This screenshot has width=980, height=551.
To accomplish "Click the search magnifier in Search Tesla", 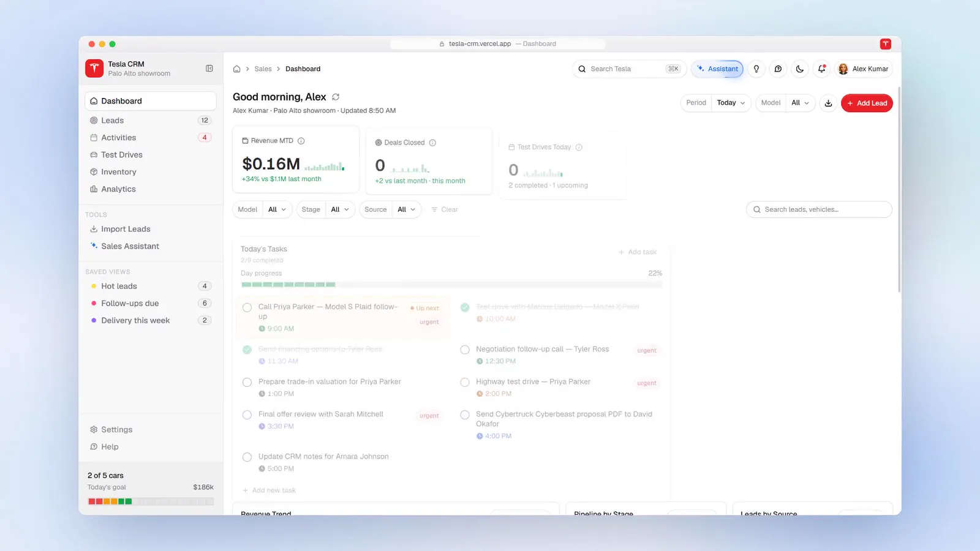I will pos(582,69).
